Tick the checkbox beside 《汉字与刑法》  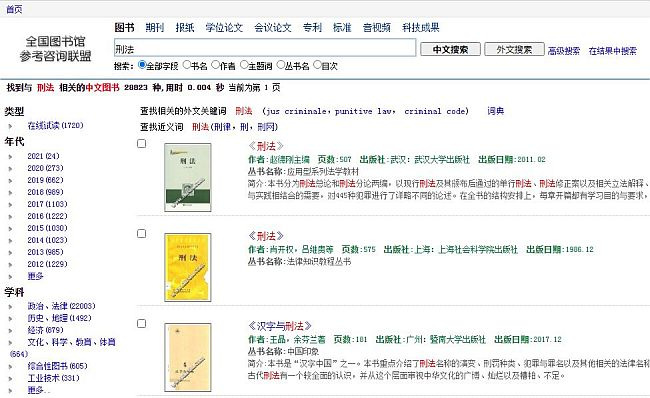[141, 323]
